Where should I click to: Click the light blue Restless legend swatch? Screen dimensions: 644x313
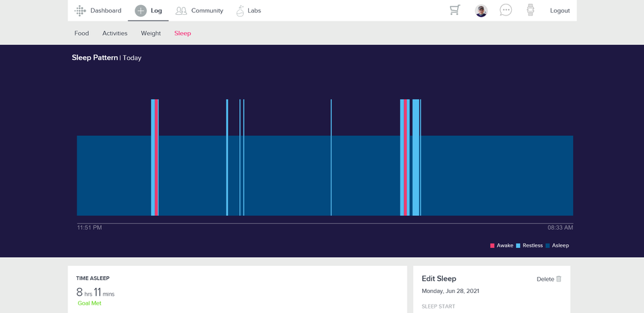(518, 245)
